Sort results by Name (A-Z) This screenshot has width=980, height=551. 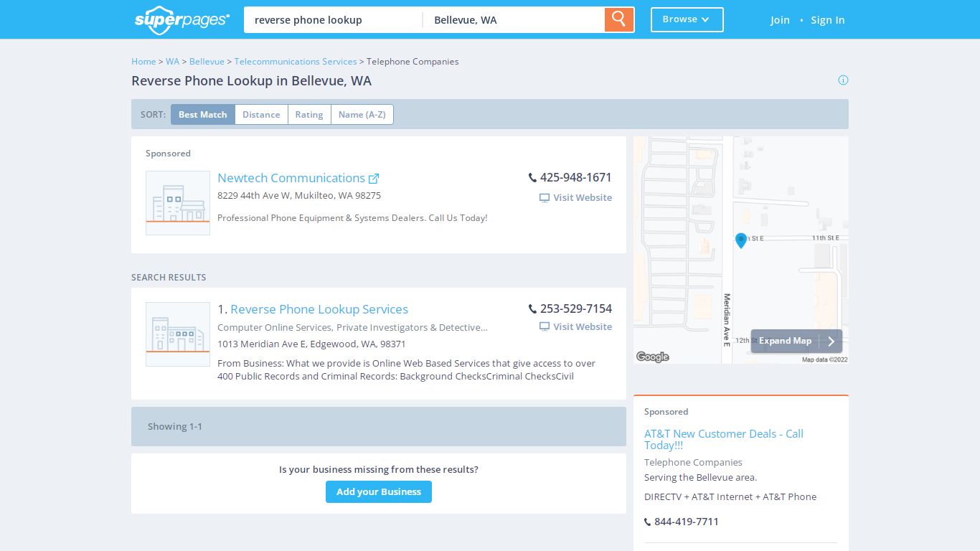click(362, 115)
